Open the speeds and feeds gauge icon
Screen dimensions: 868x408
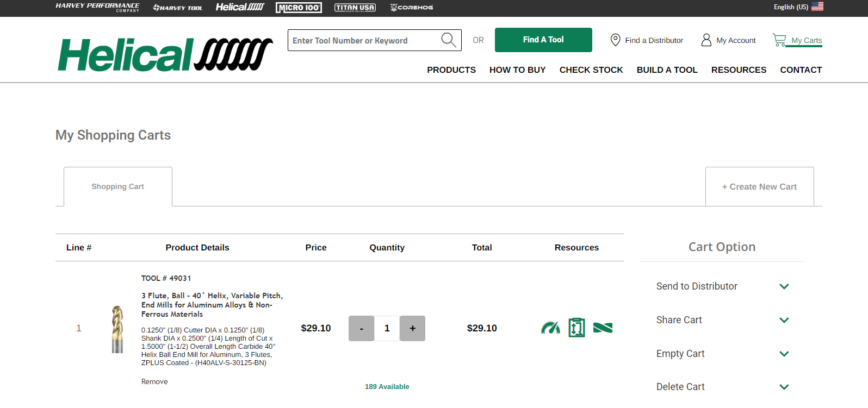pos(550,328)
